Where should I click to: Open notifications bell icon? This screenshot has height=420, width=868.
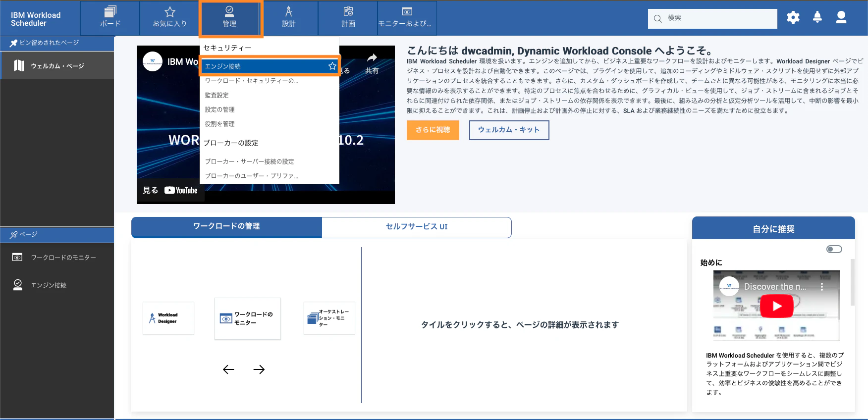pyautogui.click(x=817, y=17)
